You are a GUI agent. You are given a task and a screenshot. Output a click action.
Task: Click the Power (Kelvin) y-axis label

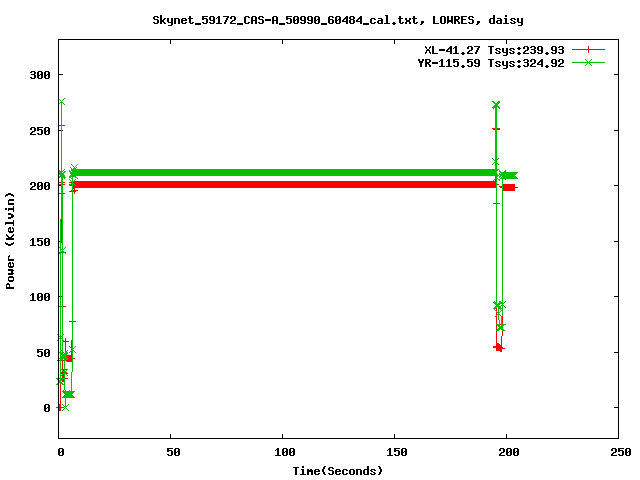10,241
